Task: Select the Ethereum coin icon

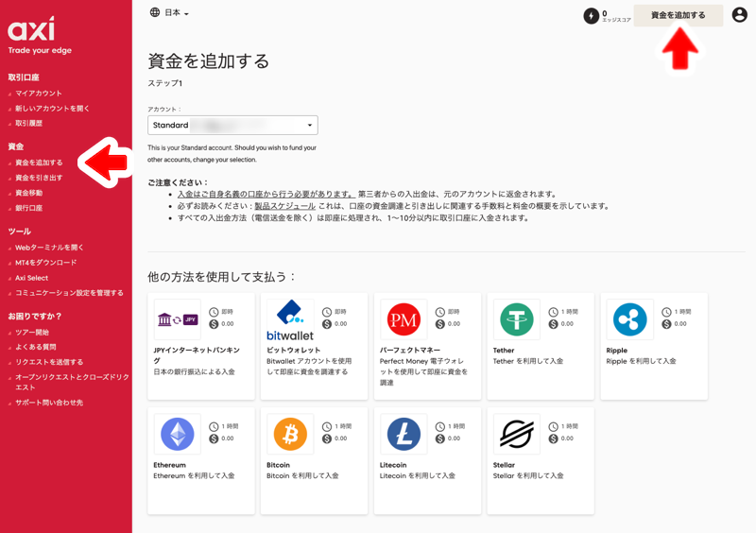Action: (x=178, y=434)
